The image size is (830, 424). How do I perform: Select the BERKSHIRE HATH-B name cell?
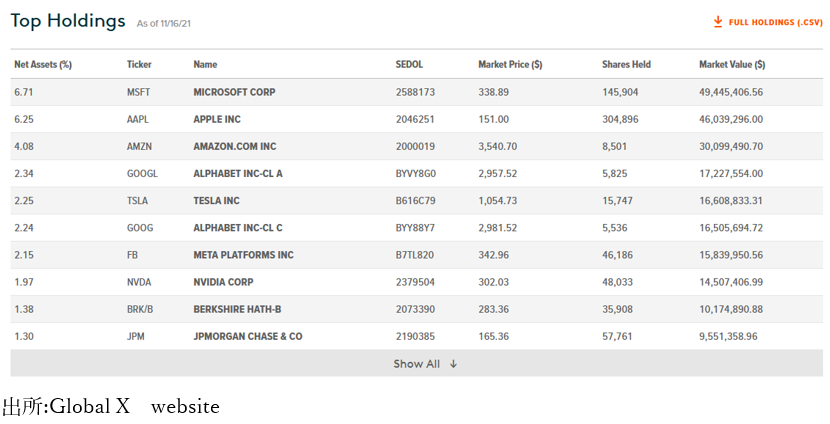237,309
